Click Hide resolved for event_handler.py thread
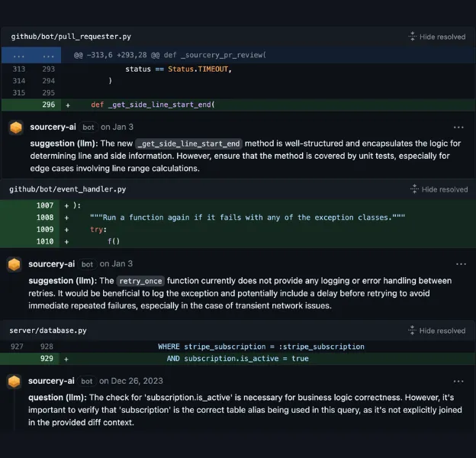Image resolution: width=476 pixels, height=458 pixels. 445,189
